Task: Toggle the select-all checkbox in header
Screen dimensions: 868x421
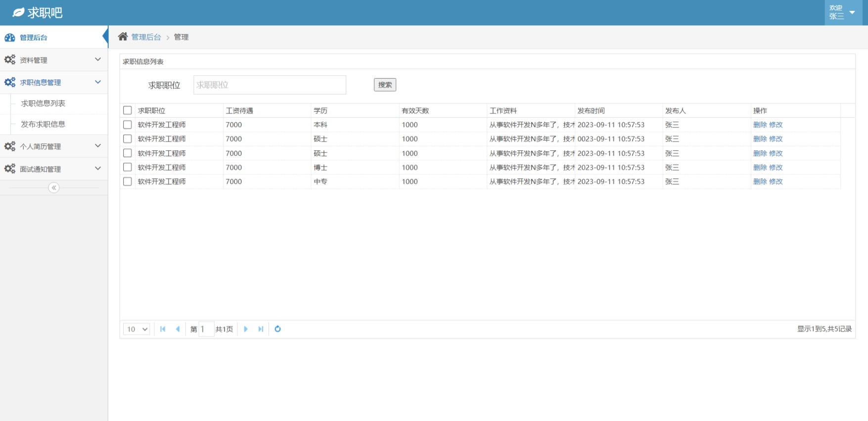Action: 128,110
